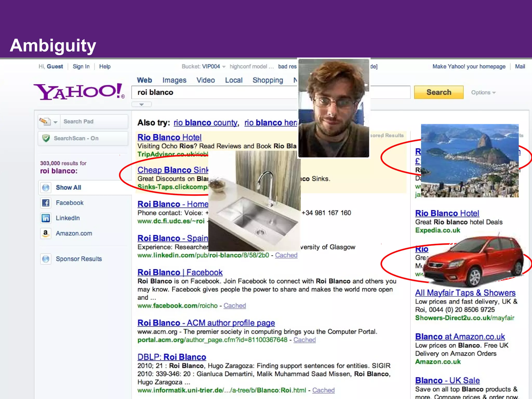Click the Show All globe icon
The width and height of the screenshot is (532, 399).
coord(46,188)
